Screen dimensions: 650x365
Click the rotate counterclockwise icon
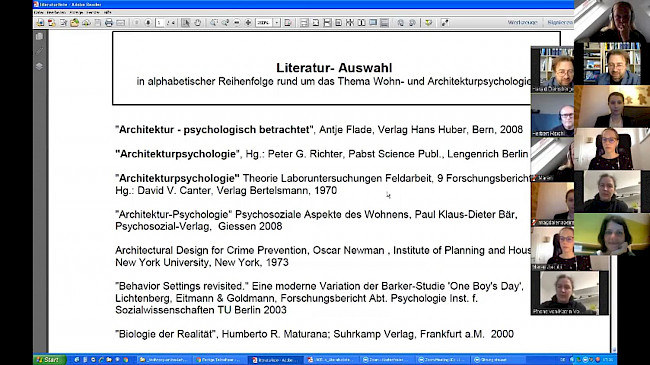(401, 23)
